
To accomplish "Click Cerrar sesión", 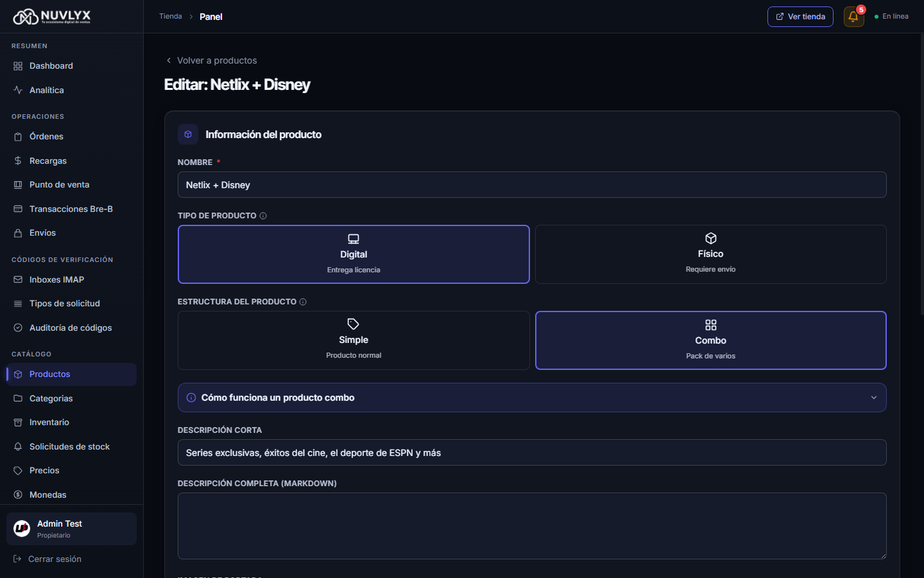I will (x=47, y=559).
